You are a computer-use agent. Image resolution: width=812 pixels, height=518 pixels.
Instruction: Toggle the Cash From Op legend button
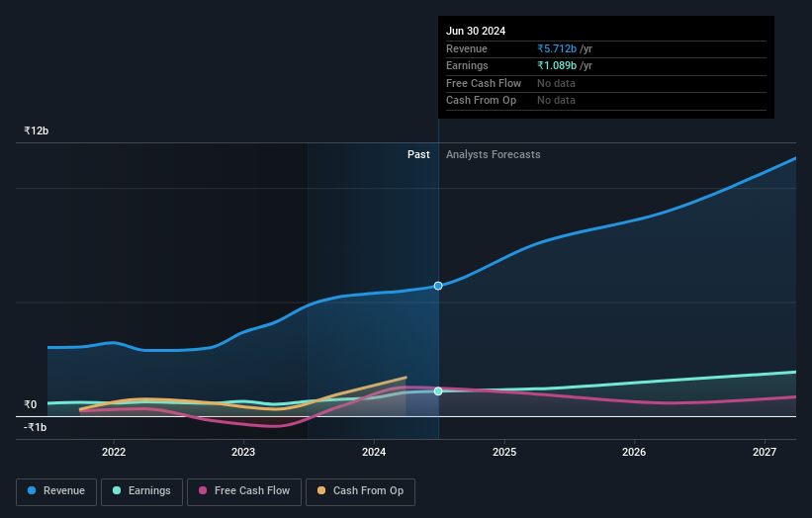360,491
